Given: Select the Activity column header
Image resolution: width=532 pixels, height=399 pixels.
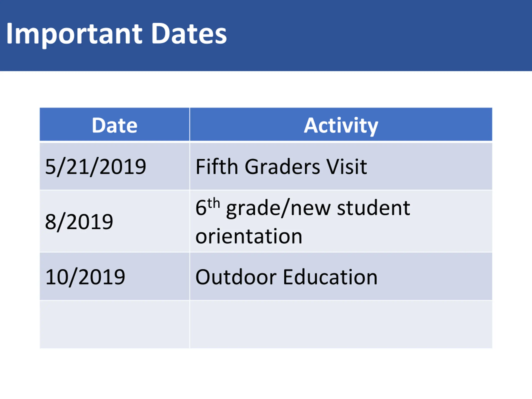Looking at the screenshot, I should 341,124.
